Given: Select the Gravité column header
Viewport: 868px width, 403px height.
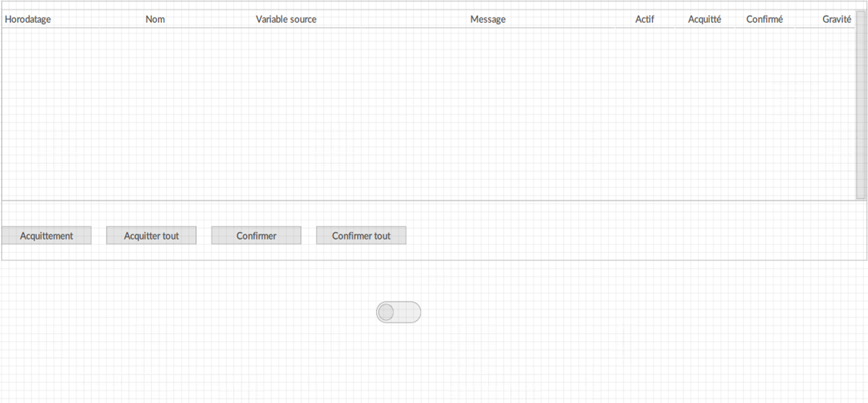Looking at the screenshot, I should pos(837,19).
